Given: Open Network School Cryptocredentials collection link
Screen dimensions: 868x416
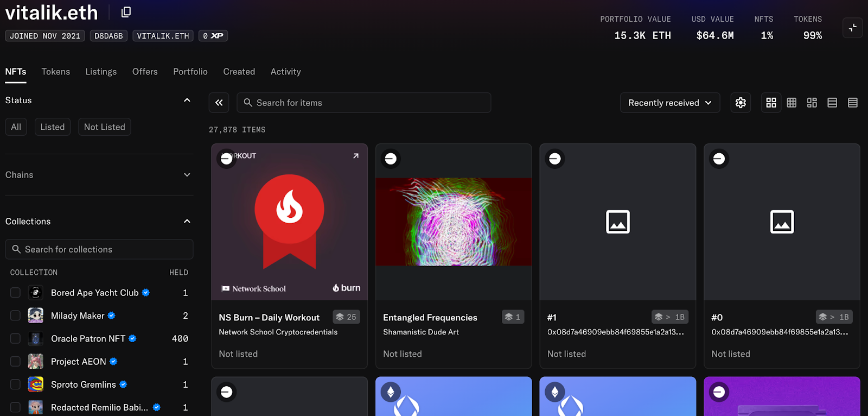Looking at the screenshot, I should point(278,332).
